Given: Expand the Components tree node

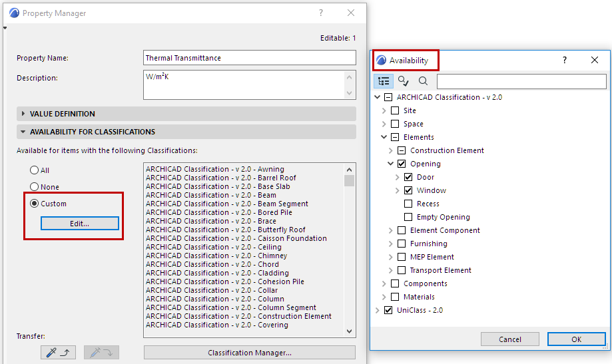Looking at the screenshot, I should tap(384, 283).
